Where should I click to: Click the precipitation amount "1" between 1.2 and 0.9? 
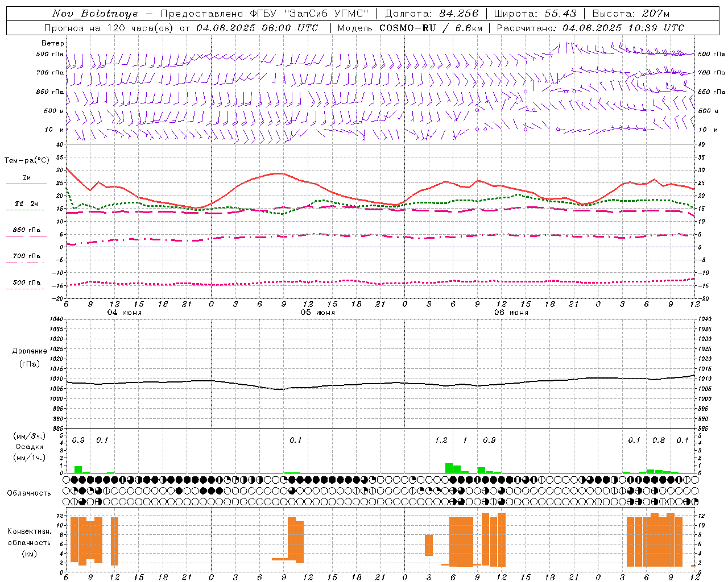point(465,440)
